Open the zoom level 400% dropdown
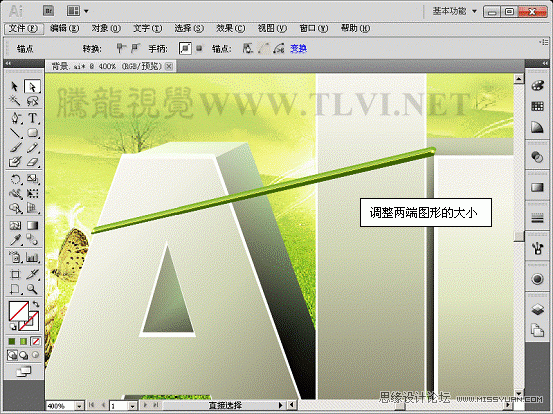553x414 pixels. tap(80, 406)
